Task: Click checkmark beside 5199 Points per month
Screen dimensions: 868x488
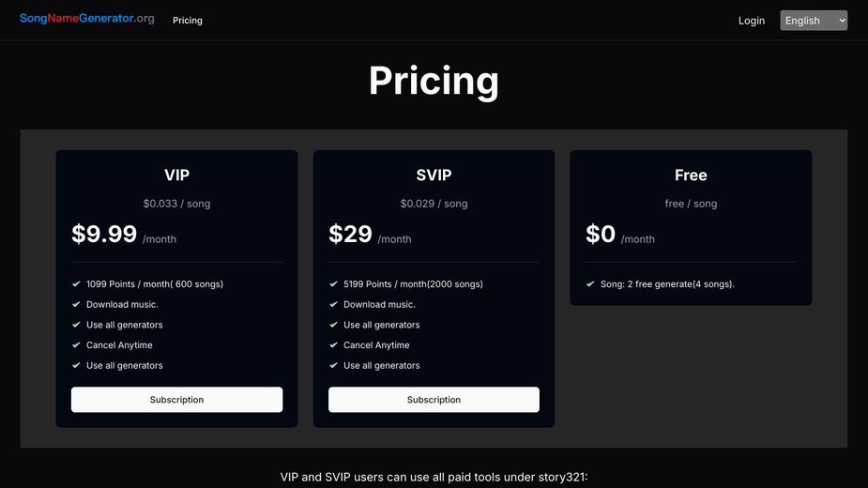Action: click(x=333, y=283)
